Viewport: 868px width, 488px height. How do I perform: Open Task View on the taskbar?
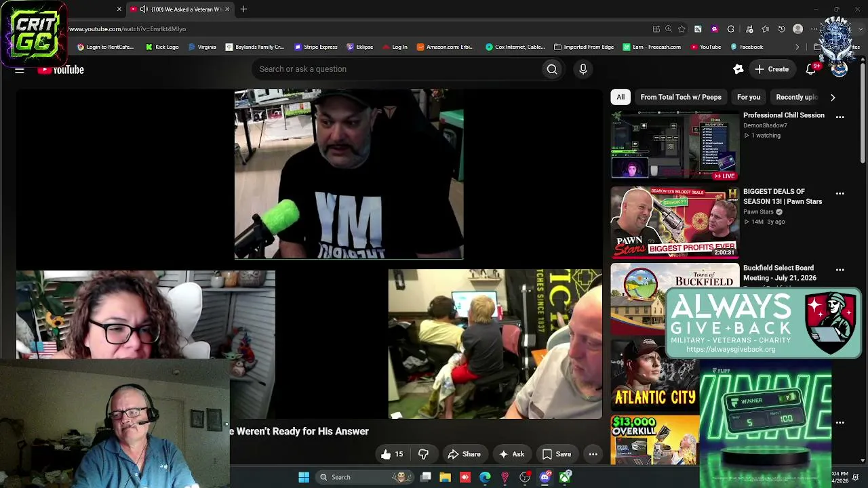point(425,477)
